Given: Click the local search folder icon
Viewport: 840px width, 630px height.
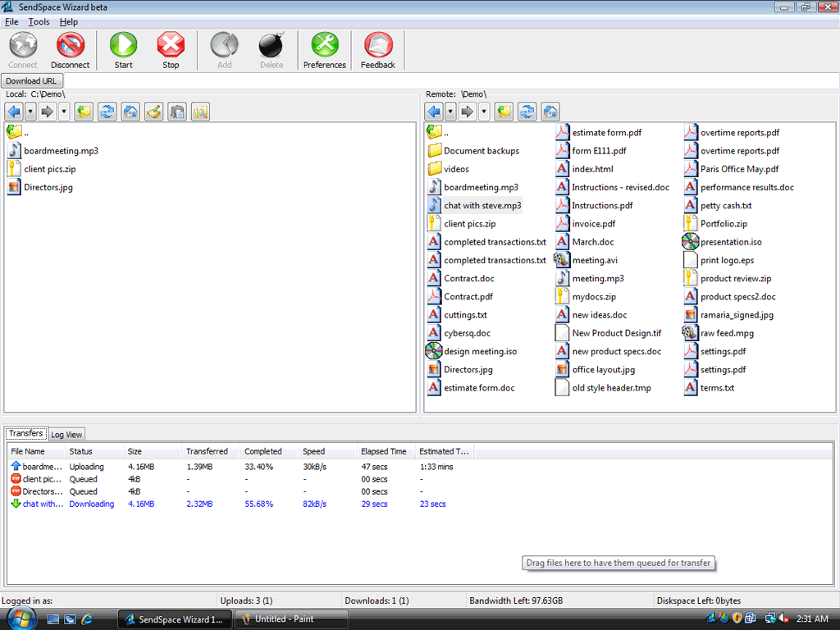Looking at the screenshot, I should click(x=200, y=112).
